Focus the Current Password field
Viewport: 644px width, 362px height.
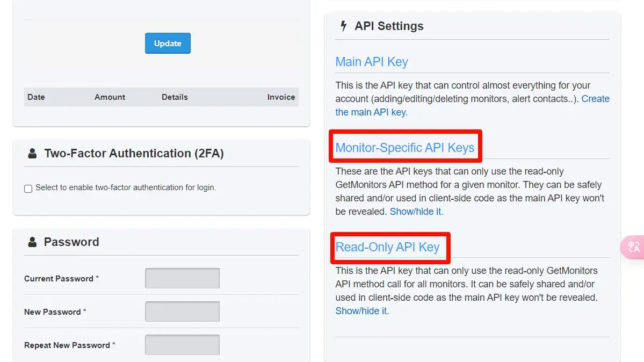pyautogui.click(x=182, y=278)
